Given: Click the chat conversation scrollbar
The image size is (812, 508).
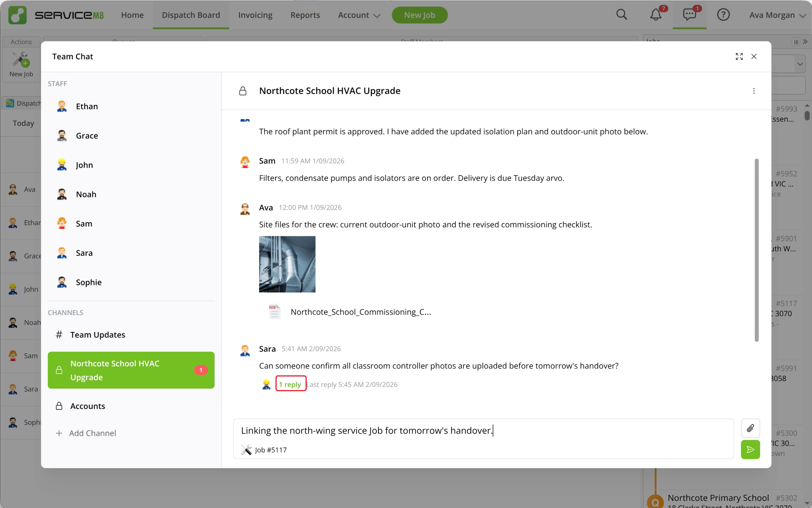Looking at the screenshot, I should [x=756, y=250].
